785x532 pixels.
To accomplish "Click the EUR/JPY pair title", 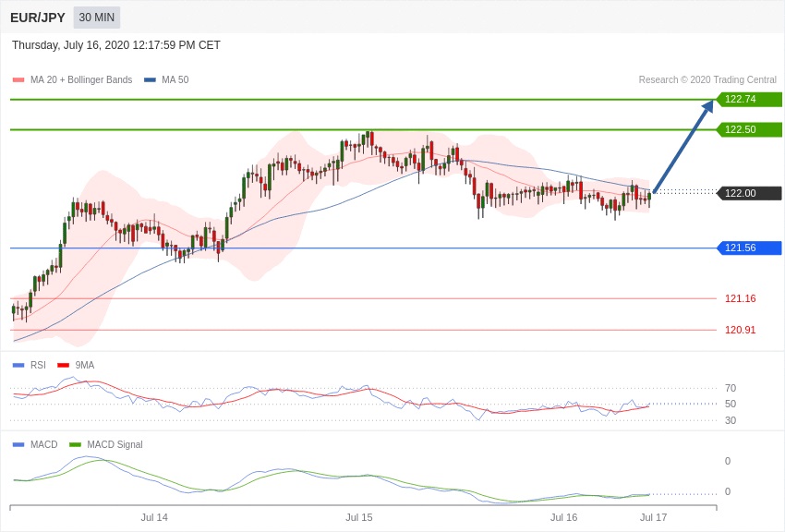I will click(38, 18).
